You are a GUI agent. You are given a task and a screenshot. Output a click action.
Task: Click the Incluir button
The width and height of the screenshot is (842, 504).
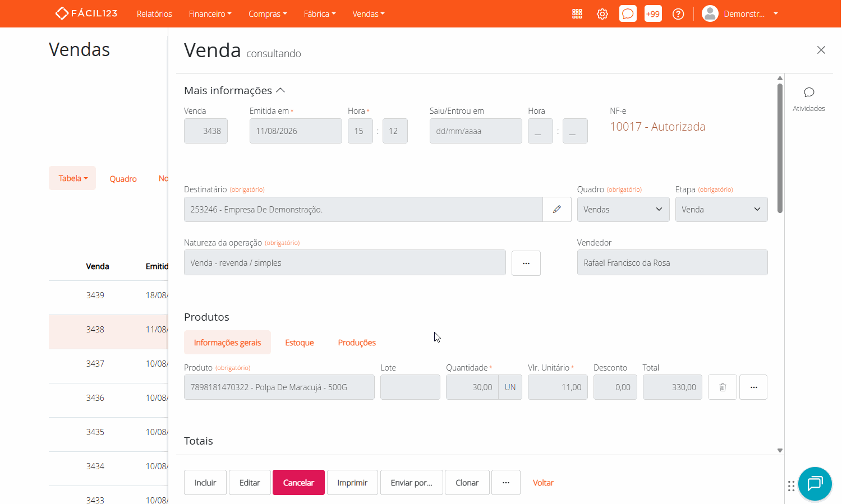(205, 483)
